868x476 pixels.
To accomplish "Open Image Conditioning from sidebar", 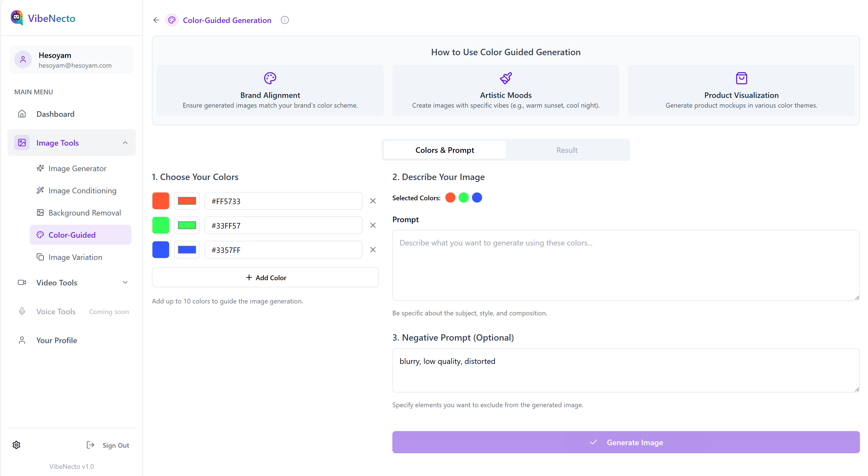I will (x=82, y=191).
